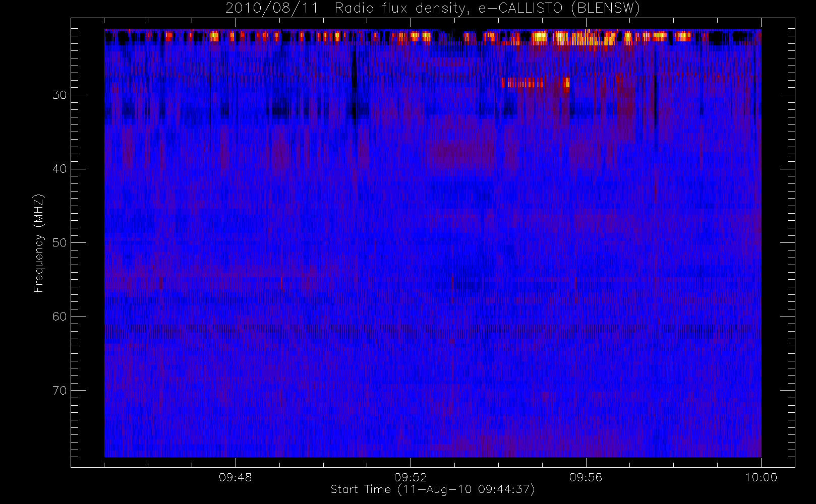Click the 40 frequency tick label
The height and width of the screenshot is (504, 816).
tap(60, 169)
